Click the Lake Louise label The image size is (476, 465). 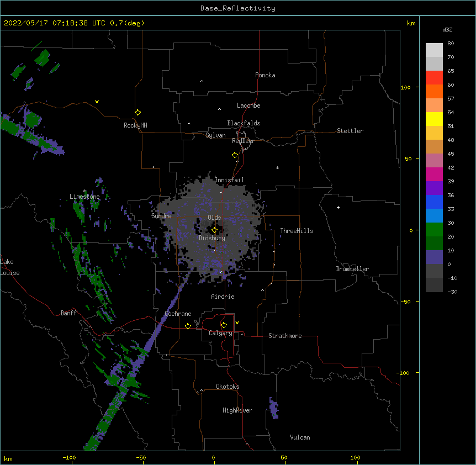pyautogui.click(x=10, y=267)
